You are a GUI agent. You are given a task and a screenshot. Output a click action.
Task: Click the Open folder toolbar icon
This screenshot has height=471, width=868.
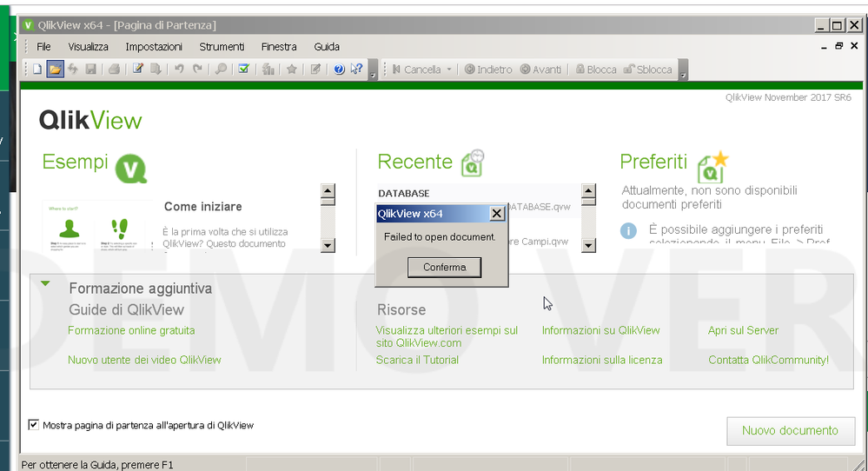click(55, 70)
